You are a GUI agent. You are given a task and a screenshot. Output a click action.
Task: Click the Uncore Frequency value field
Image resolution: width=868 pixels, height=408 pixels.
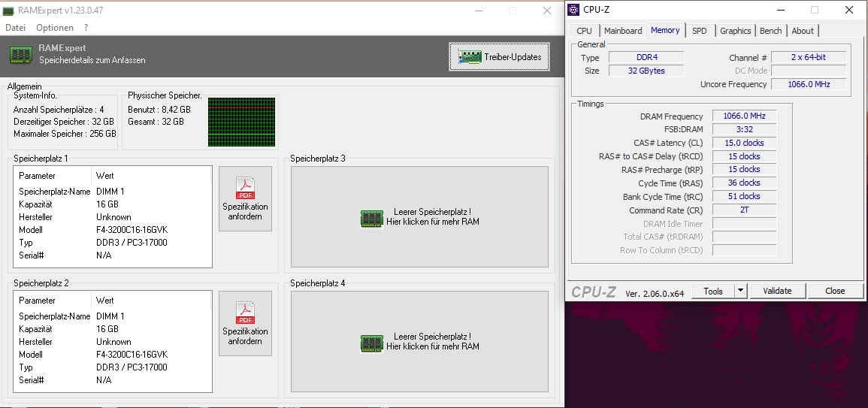point(809,84)
